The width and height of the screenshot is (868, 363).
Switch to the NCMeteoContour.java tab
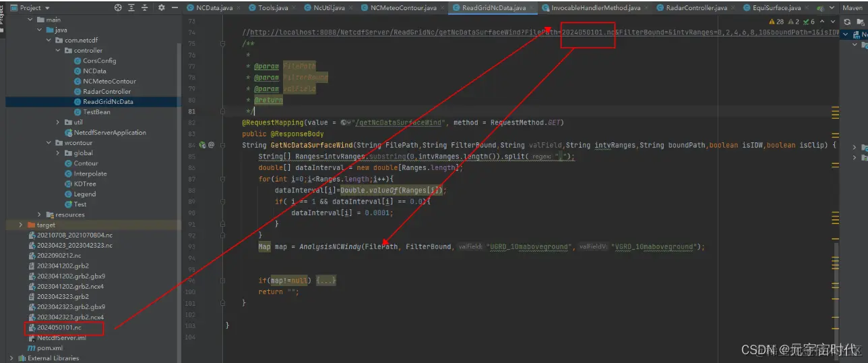click(403, 7)
